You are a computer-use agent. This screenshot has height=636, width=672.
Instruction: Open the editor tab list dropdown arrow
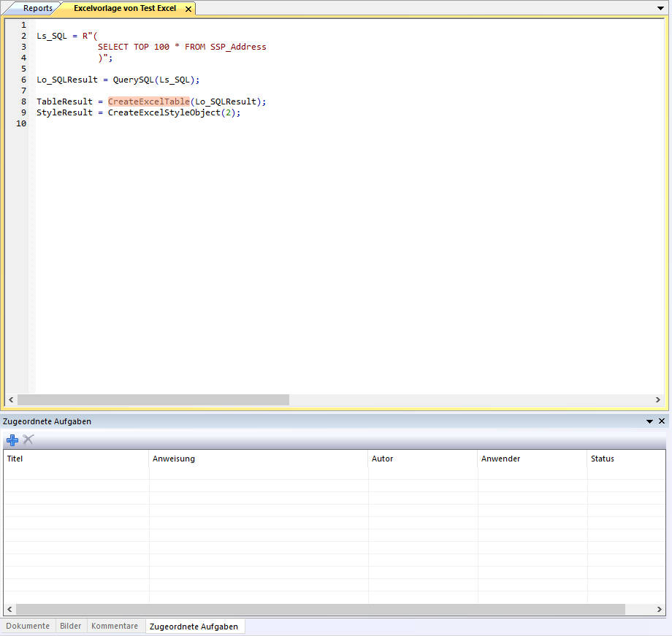pos(661,8)
